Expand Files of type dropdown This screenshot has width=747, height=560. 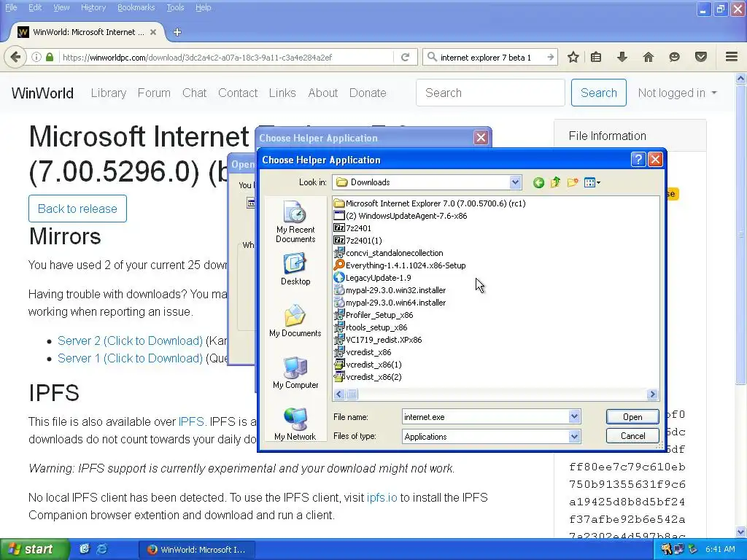click(x=574, y=436)
